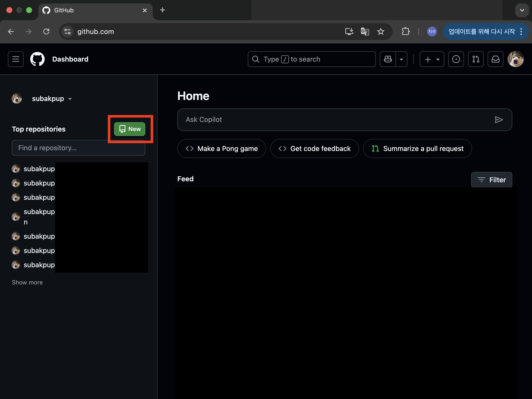Open the Feed Filter button
The image size is (532, 399).
tap(492, 180)
